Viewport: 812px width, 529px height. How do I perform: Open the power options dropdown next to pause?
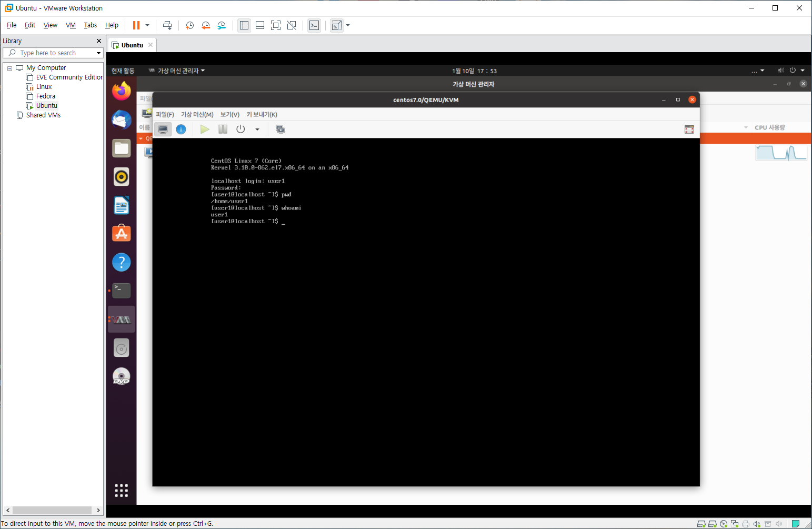click(147, 25)
